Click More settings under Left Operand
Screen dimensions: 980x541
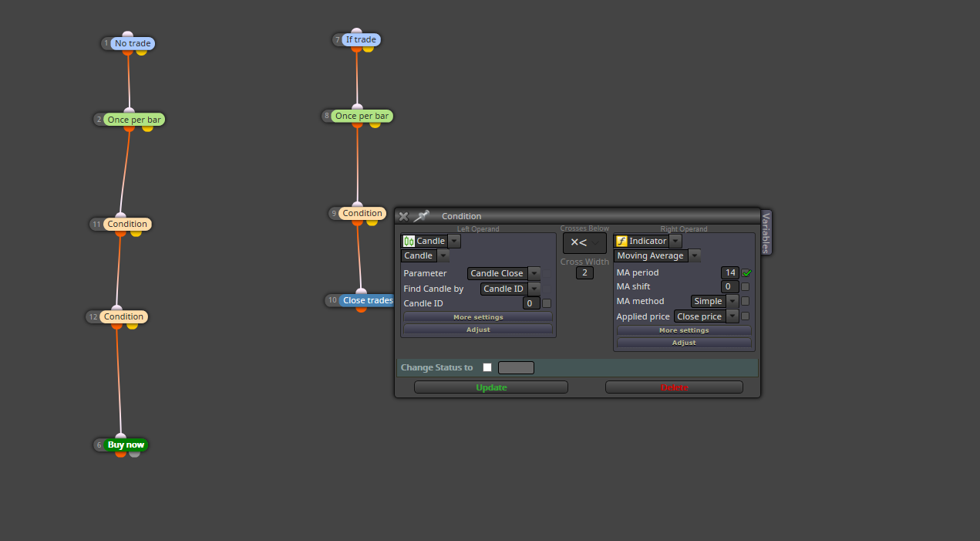coord(478,317)
